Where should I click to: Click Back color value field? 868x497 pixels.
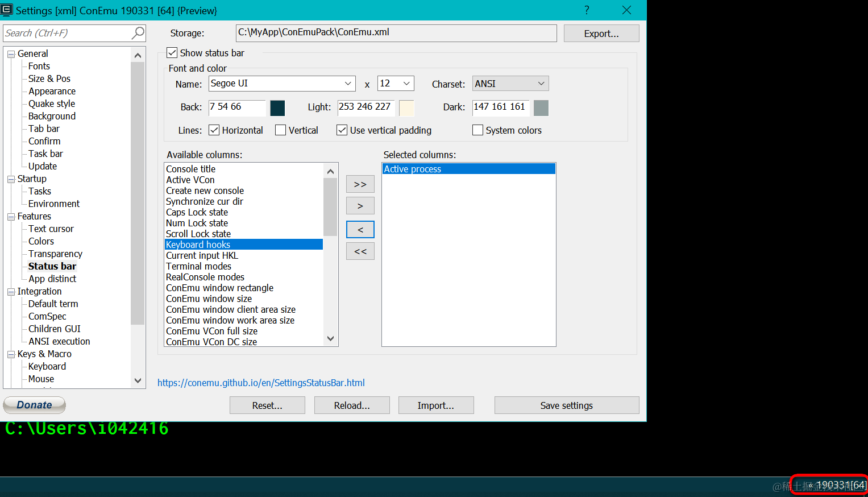pos(237,107)
